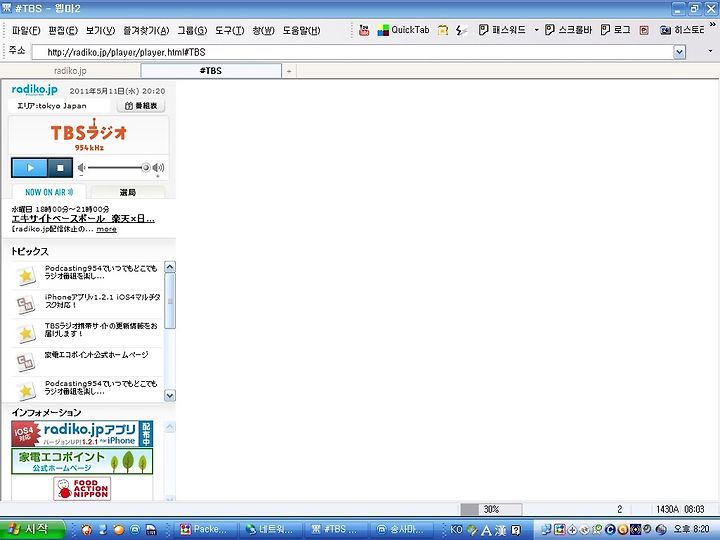
Task: Open the 그룹(G) menu
Action: (192, 31)
